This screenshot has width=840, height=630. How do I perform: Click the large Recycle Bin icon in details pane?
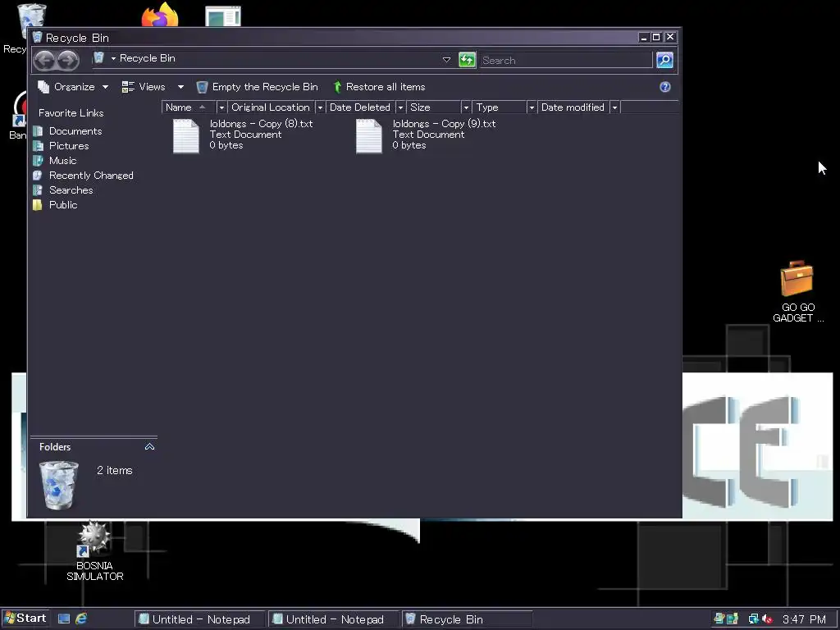[59, 485]
